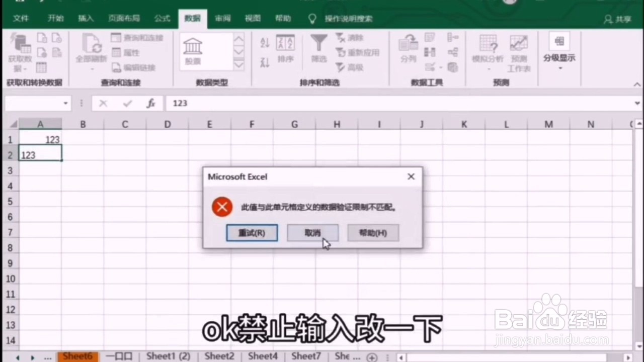This screenshot has height=362, width=644.
Task: Switch to the 一口口 worksheet tab
Action: (x=119, y=356)
